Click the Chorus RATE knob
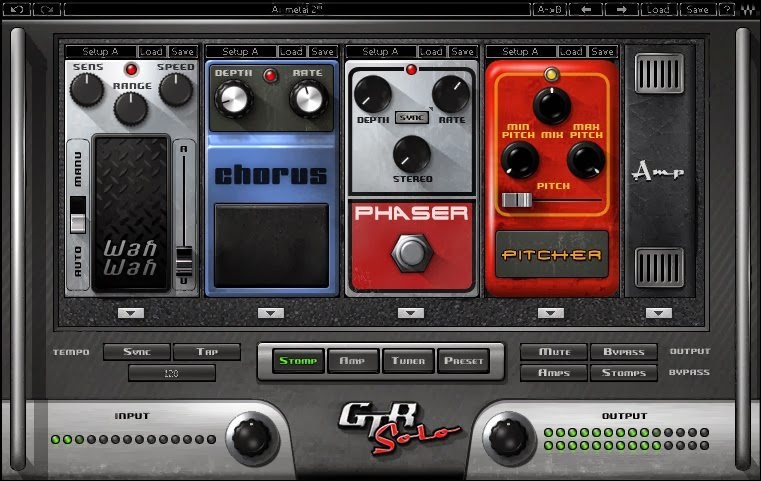761x481 pixels. pyautogui.click(x=309, y=99)
